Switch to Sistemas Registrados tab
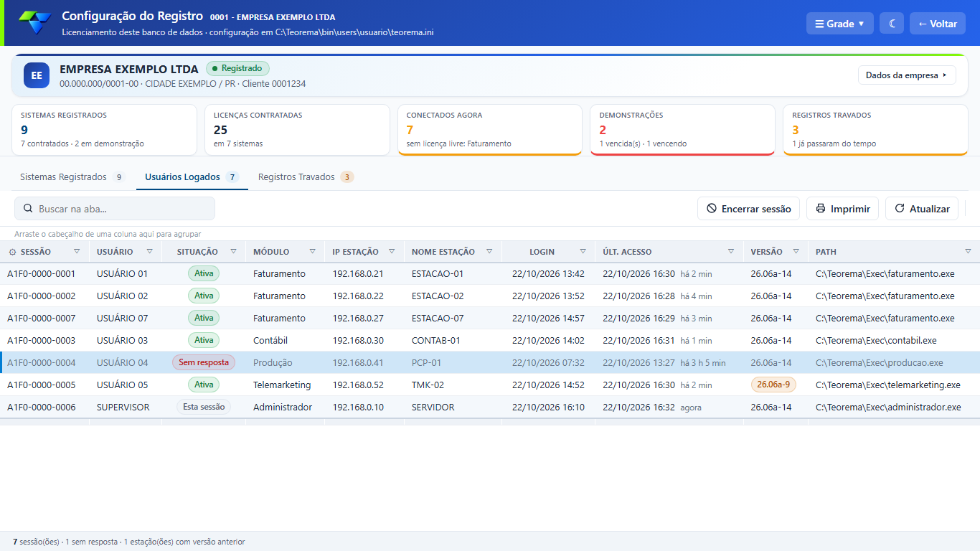This screenshot has height=551, width=980. pos(72,176)
